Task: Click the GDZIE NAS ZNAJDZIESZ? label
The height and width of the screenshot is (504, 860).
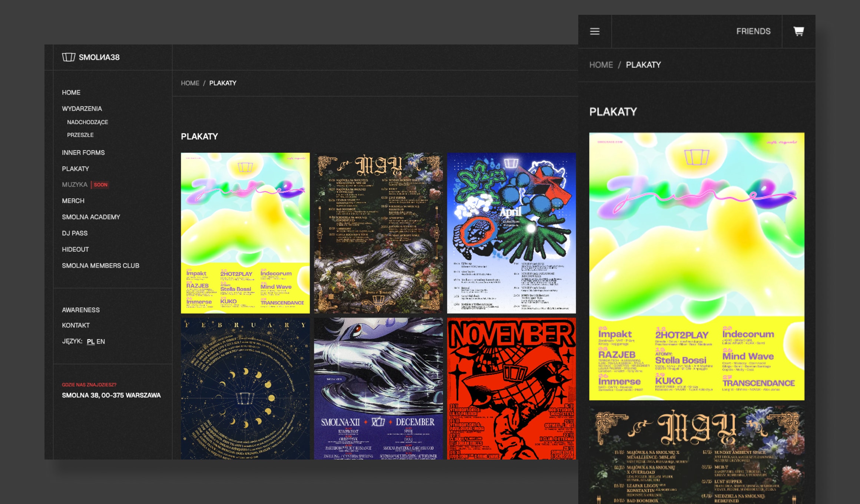Action: click(x=89, y=385)
